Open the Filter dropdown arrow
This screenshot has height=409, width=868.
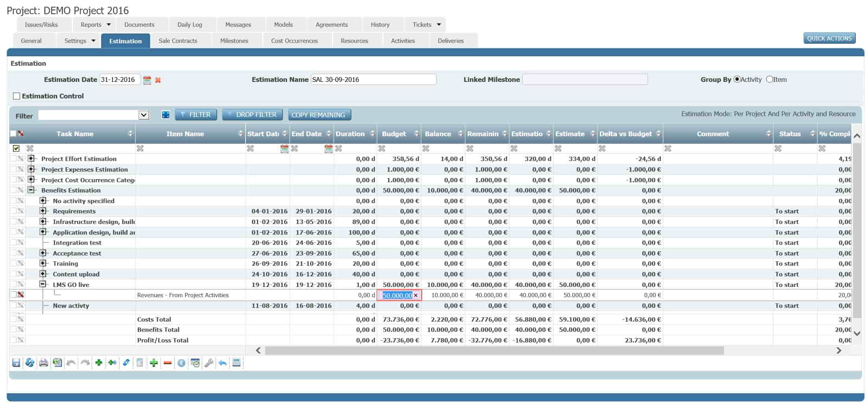pyautogui.click(x=144, y=115)
